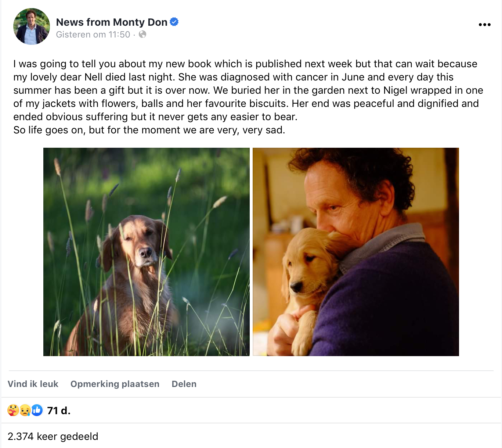This screenshot has height=448, width=502.
Task: Open the 2.374 keer gedeeld shares list
Action: [x=53, y=436]
